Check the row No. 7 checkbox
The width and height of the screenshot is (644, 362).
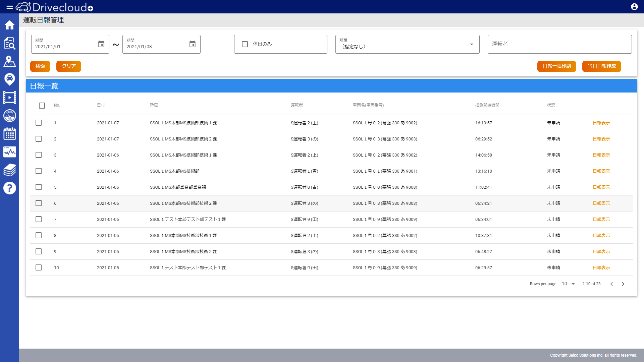tap(39, 219)
